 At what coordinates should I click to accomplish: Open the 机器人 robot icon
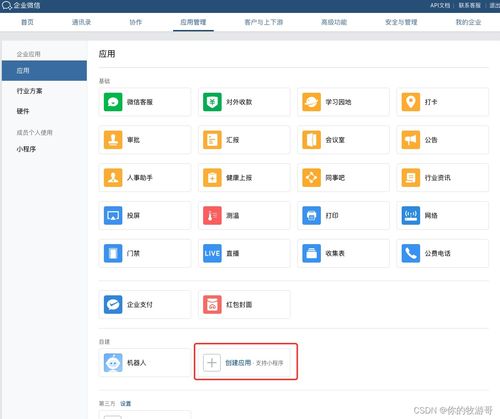coord(113,363)
